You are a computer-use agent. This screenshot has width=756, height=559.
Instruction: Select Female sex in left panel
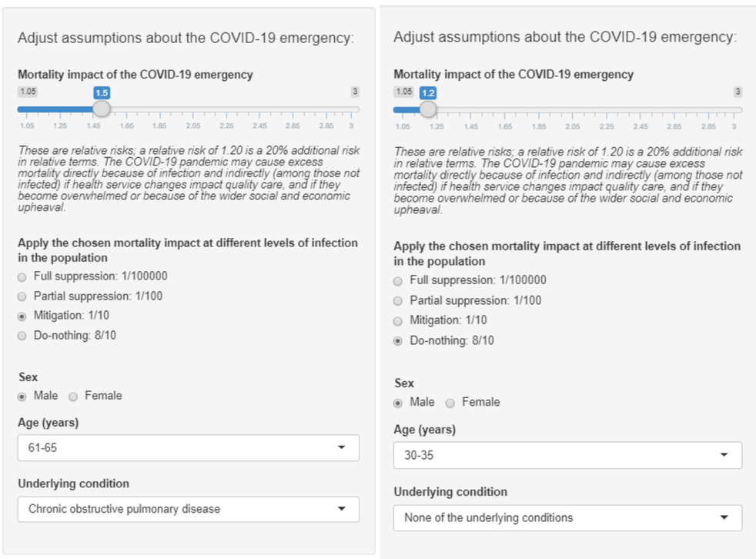coord(74,397)
